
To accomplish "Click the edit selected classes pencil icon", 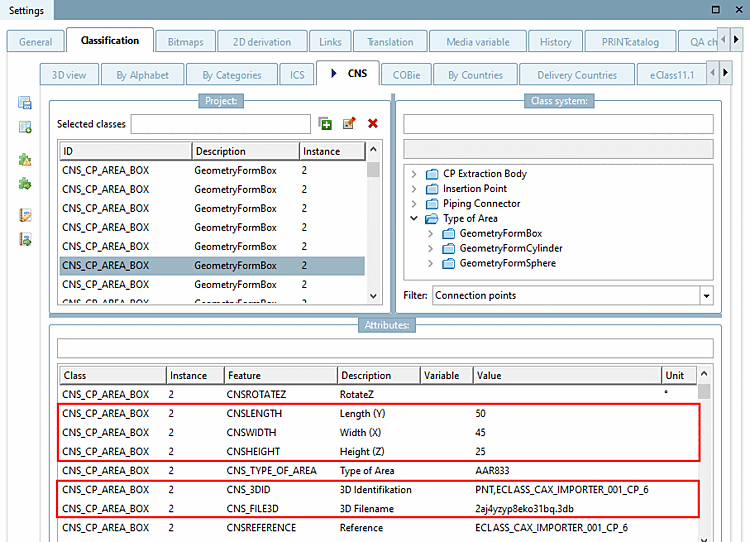I will point(349,124).
